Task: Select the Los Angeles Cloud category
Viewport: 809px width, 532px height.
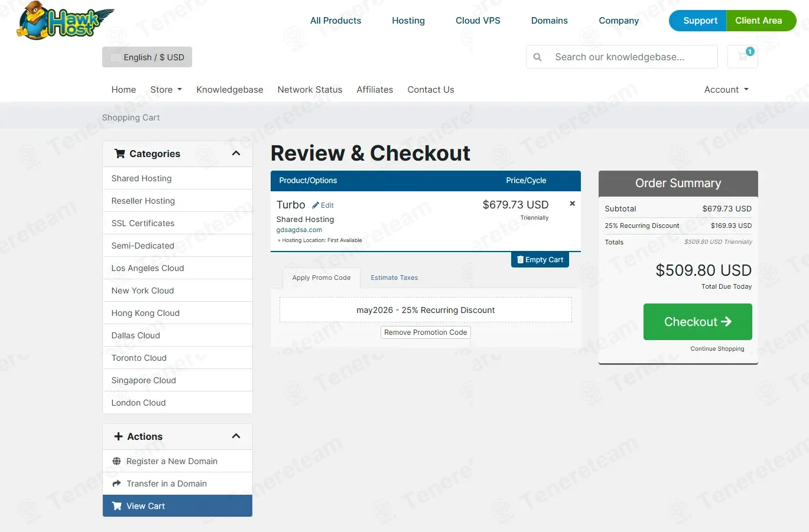Action: pos(177,268)
